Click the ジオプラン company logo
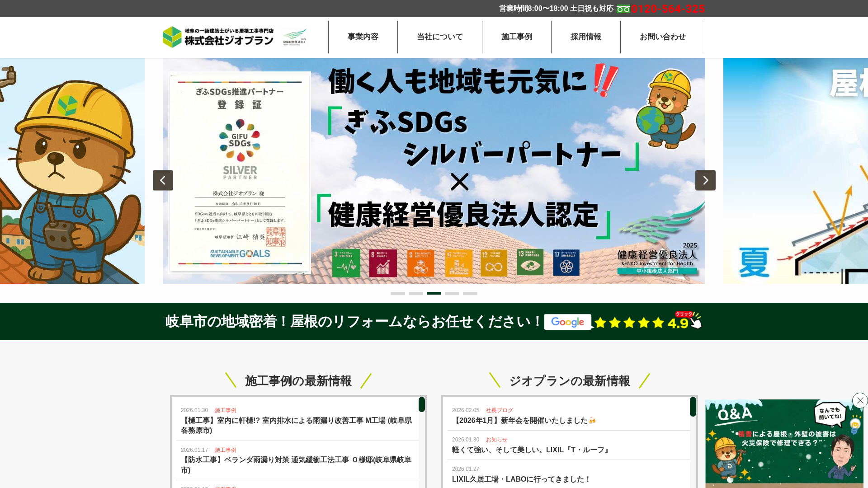The width and height of the screenshot is (868, 488). 218,37
